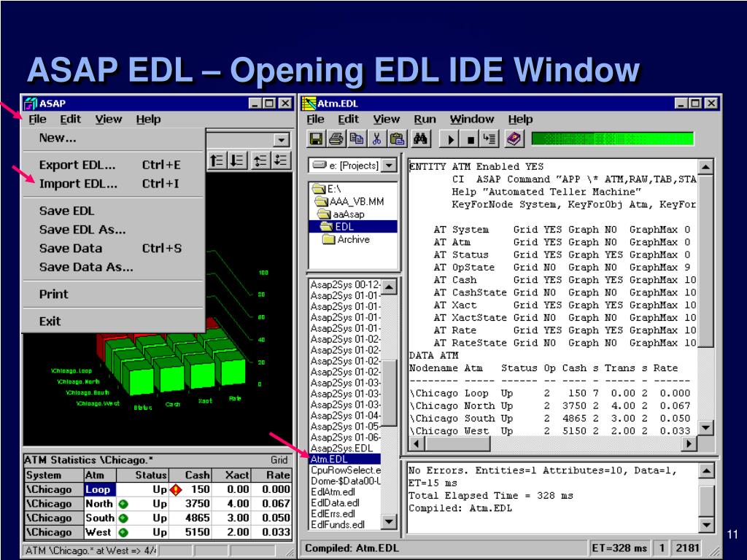Open the Run menu in Atm.EDL window
Viewport: 747px width, 560px height.
click(425, 120)
